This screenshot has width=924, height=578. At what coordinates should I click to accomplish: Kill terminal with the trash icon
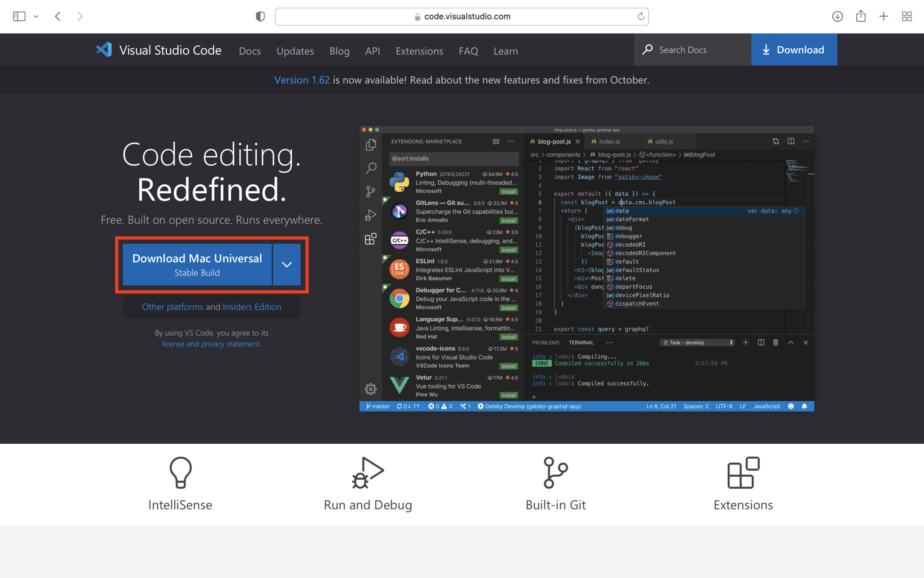pyautogui.click(x=775, y=342)
